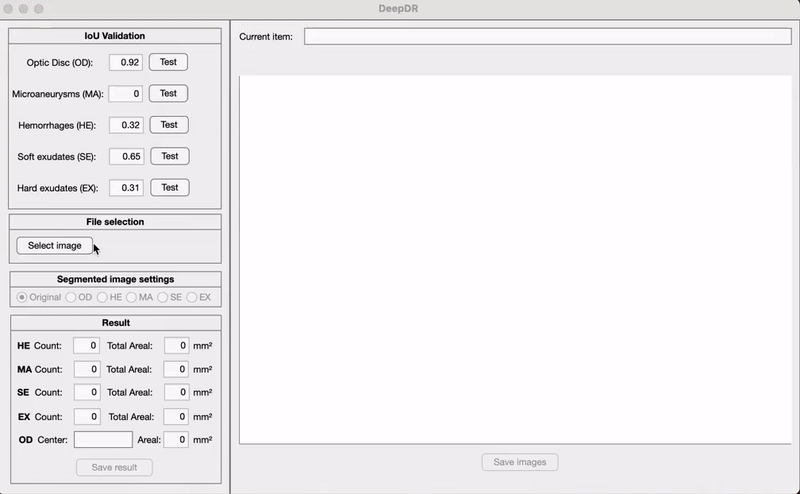The width and height of the screenshot is (800, 494).
Task: Click the Optic Disc IoU value field
Action: click(126, 62)
